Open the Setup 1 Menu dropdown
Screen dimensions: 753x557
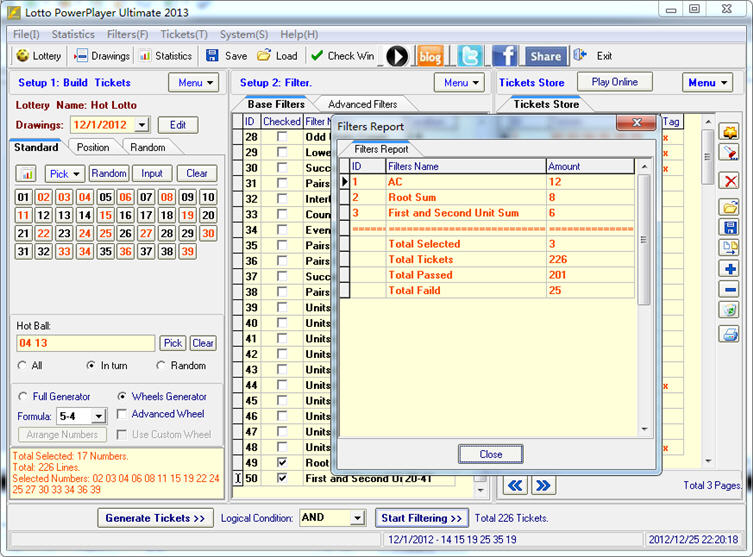[194, 83]
